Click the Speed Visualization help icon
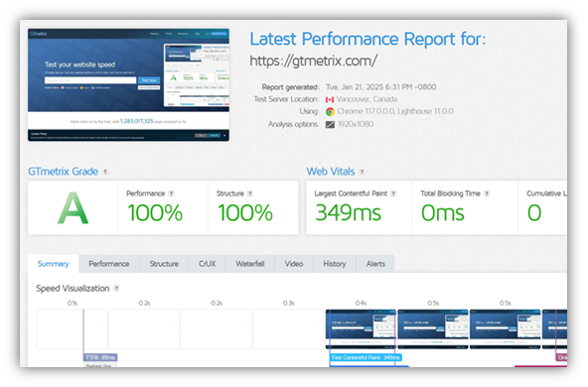 [116, 288]
